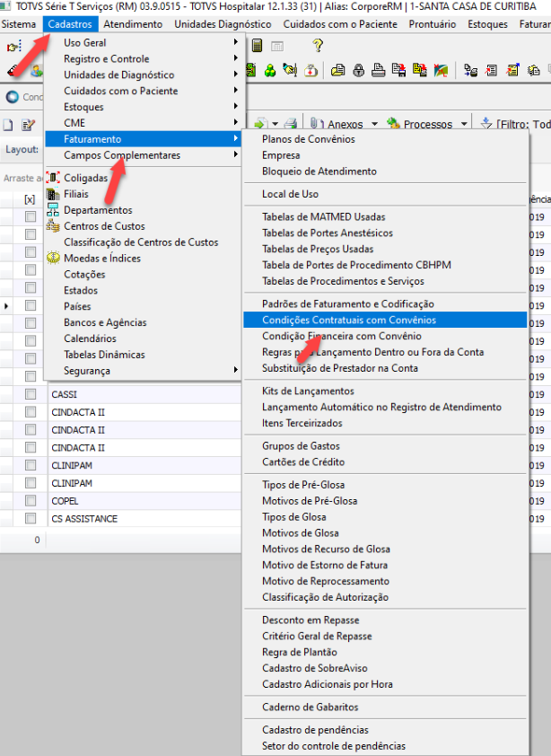Select the CS ASSISTANCE name cell

pos(144,519)
